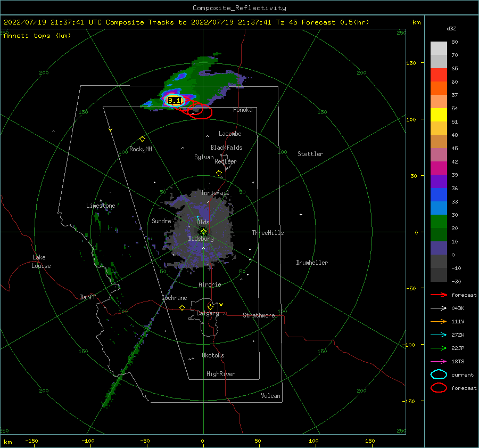This screenshot has height=448, width=479.
Task: Click the white plus marker east of ThreeHills
Action: click(x=301, y=214)
